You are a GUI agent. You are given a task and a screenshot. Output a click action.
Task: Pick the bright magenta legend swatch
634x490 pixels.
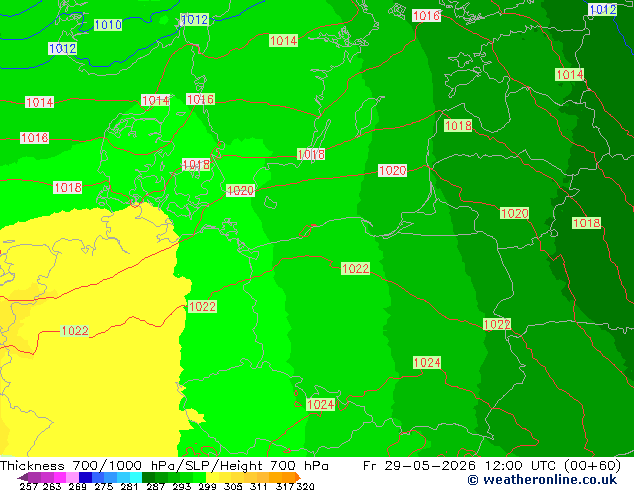tap(60, 477)
